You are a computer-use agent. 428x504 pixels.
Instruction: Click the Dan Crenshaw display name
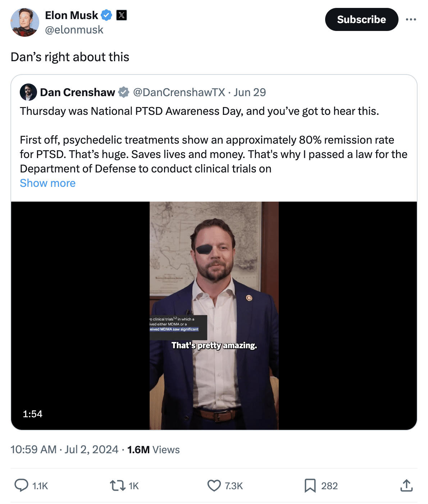78,93
